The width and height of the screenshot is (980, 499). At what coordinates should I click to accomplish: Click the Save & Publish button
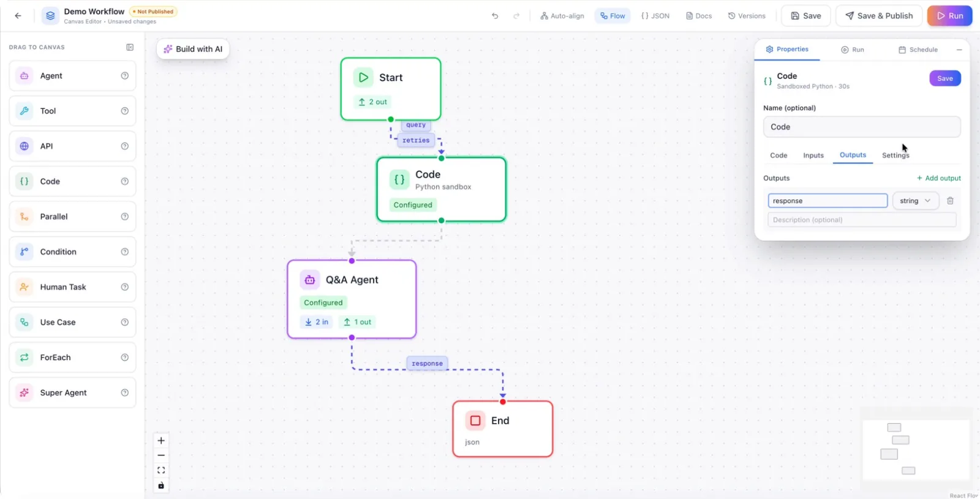[x=879, y=16]
